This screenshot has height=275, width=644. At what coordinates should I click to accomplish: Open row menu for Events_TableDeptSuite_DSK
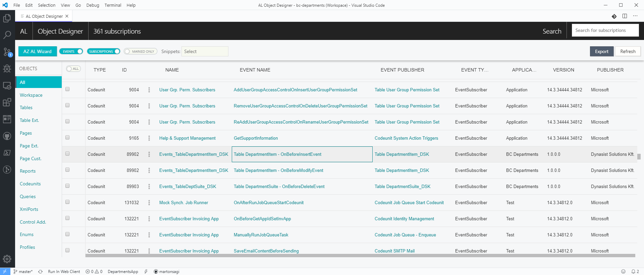(x=149, y=186)
